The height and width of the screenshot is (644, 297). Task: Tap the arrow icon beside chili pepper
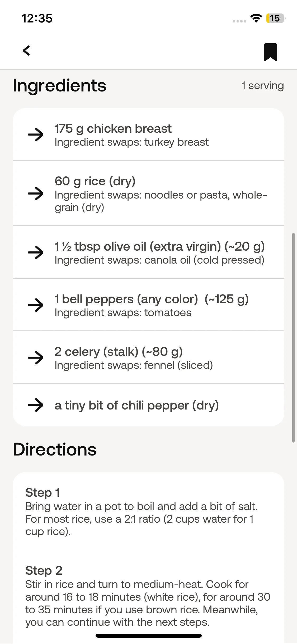[x=36, y=405]
